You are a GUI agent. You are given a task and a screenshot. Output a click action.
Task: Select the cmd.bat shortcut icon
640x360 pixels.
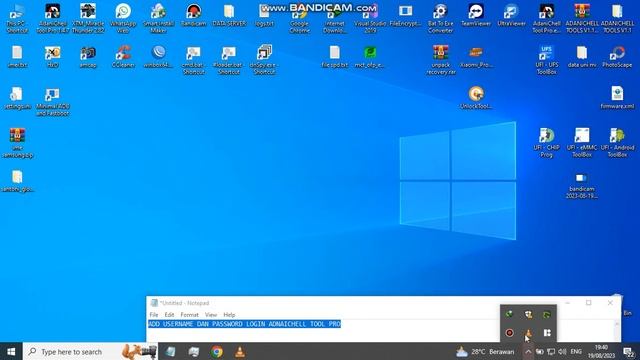click(193, 60)
